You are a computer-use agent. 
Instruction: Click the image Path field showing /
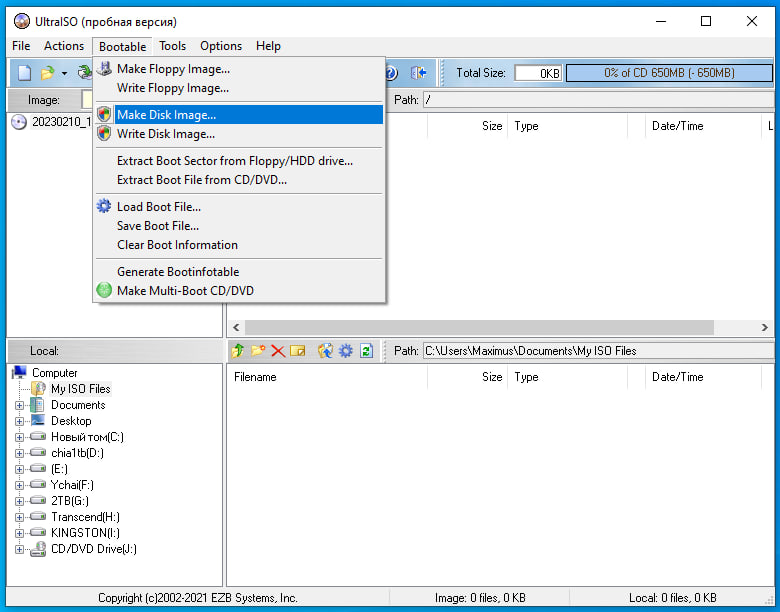(x=598, y=100)
